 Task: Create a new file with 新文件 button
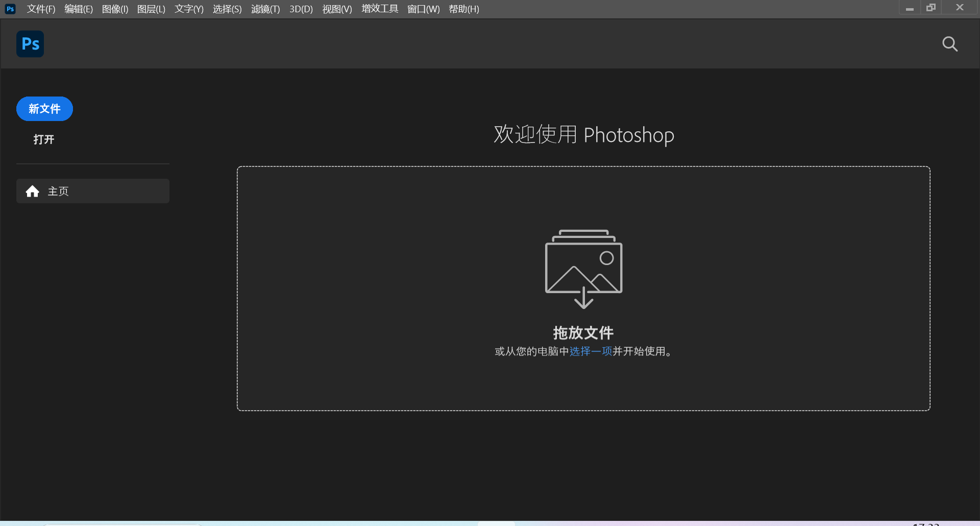pyautogui.click(x=44, y=109)
